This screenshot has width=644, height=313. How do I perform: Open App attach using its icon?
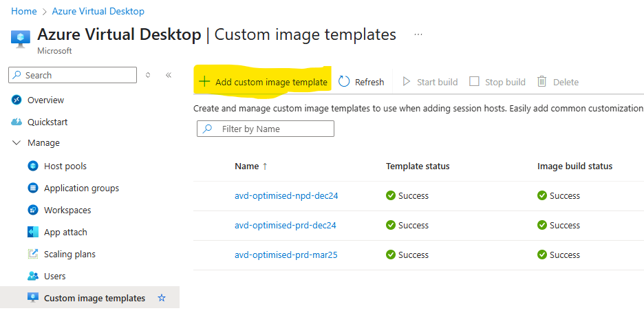coord(32,233)
